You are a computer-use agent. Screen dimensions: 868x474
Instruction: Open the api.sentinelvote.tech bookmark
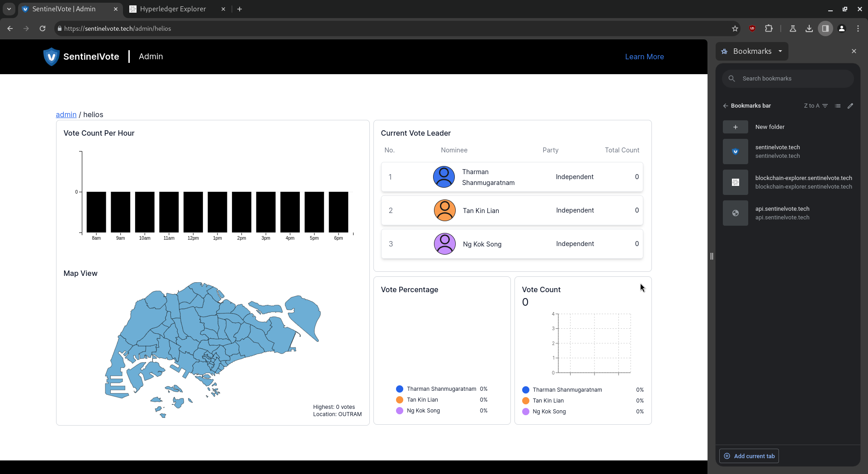tap(788, 213)
